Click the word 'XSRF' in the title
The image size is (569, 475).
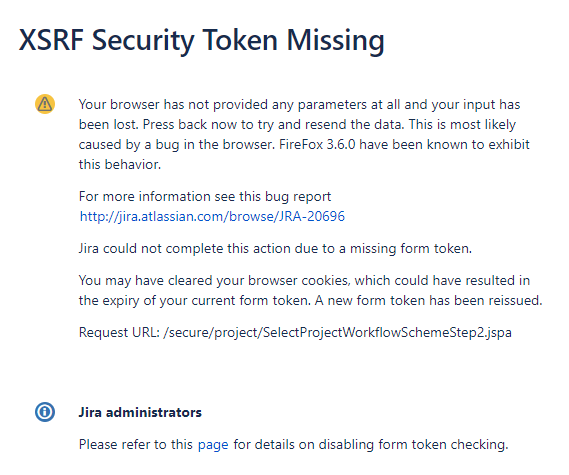coord(51,40)
